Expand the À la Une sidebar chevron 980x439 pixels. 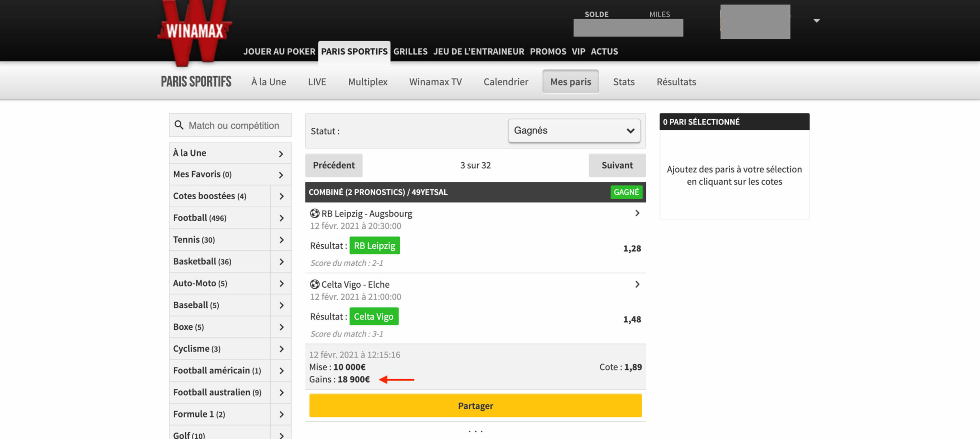pos(281,154)
